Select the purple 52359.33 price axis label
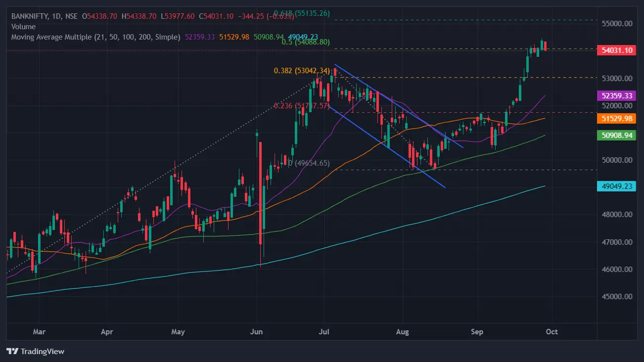 (616, 96)
